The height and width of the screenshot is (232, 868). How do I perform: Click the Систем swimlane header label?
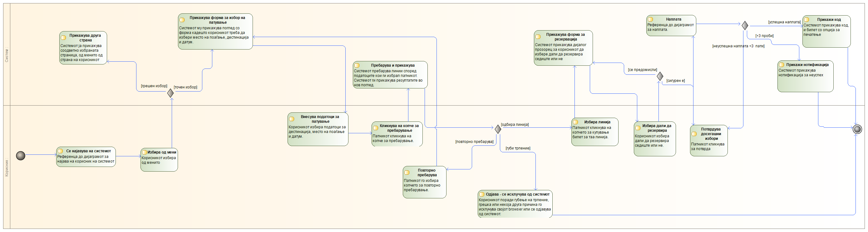click(7, 55)
